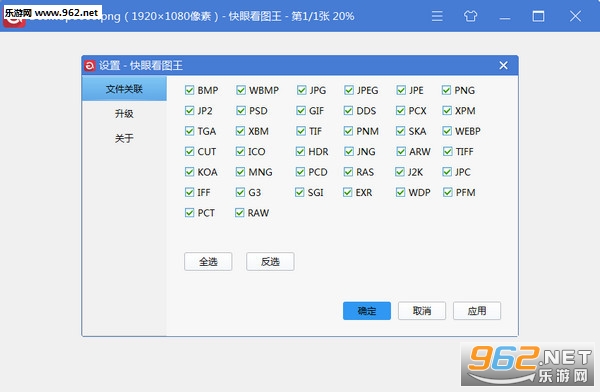
Task: Click the 反选 invert-selection button
Action: tap(270, 261)
